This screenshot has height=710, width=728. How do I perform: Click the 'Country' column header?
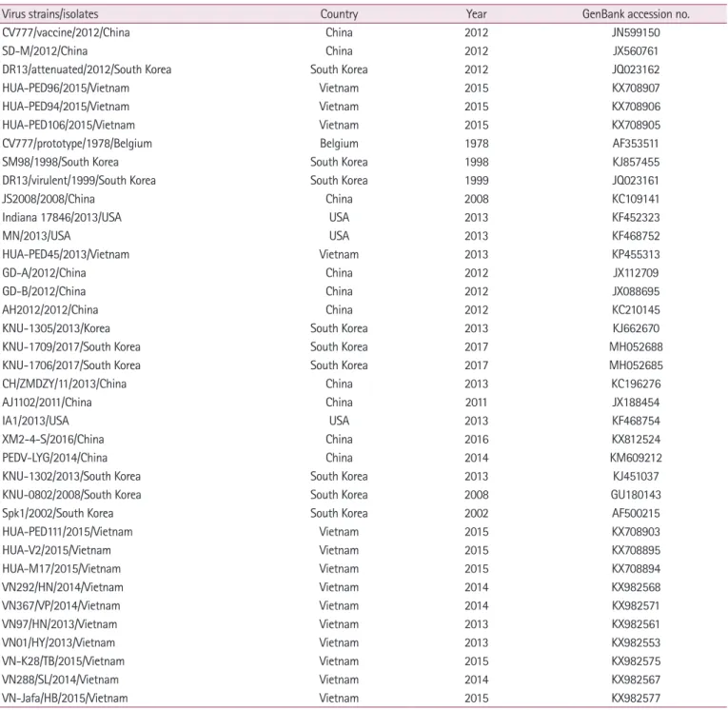click(339, 14)
